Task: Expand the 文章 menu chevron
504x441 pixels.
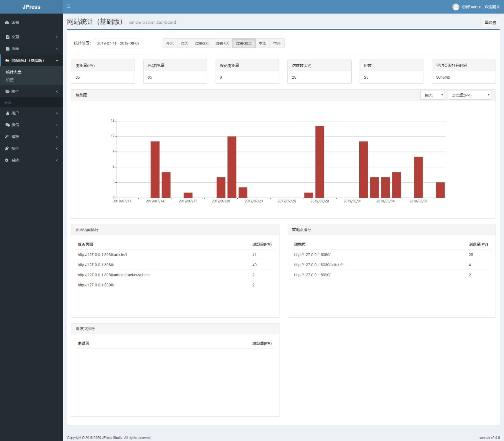Action: pos(57,37)
